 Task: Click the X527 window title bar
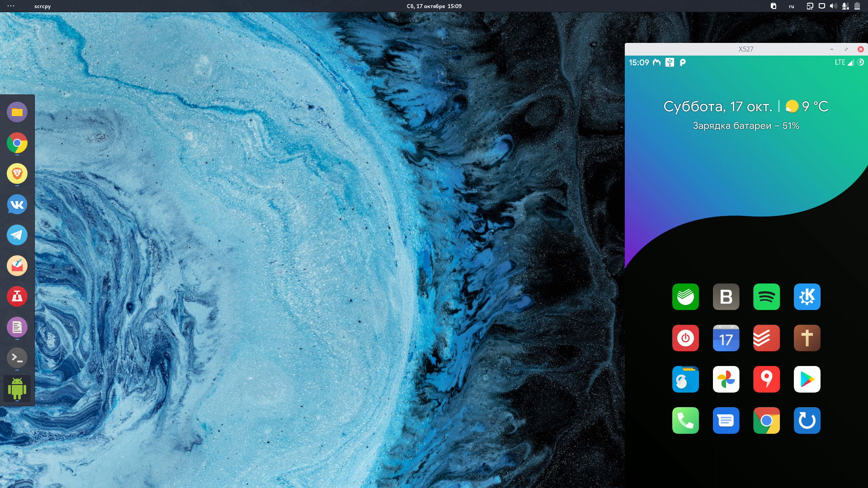pos(746,49)
